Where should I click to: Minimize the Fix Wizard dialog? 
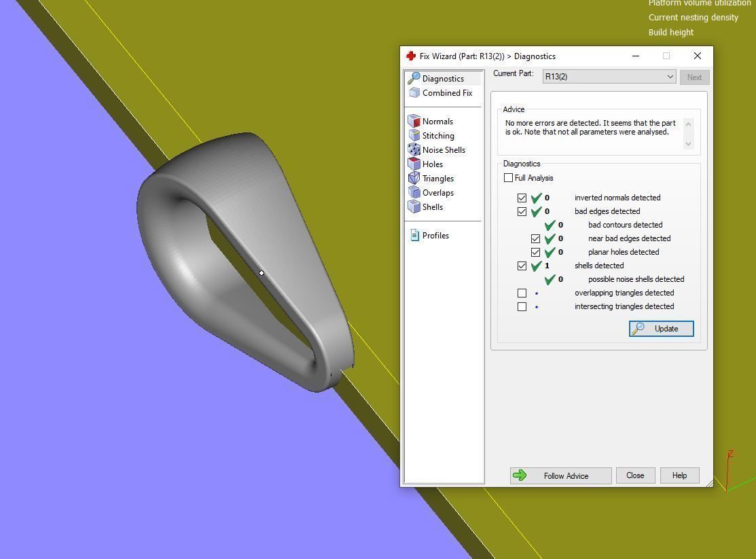pos(636,56)
